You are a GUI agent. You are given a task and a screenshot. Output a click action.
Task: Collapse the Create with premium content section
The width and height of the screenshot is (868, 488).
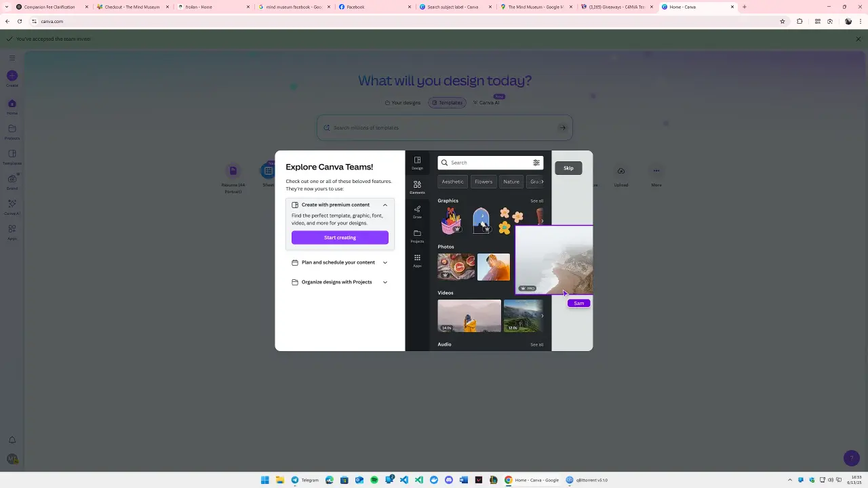(384, 205)
